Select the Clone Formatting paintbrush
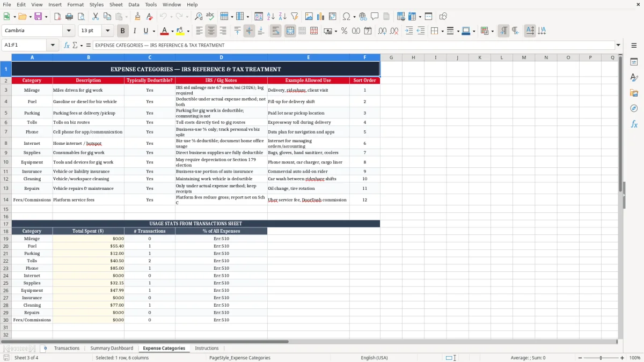The height and width of the screenshot is (362, 644). [137, 17]
